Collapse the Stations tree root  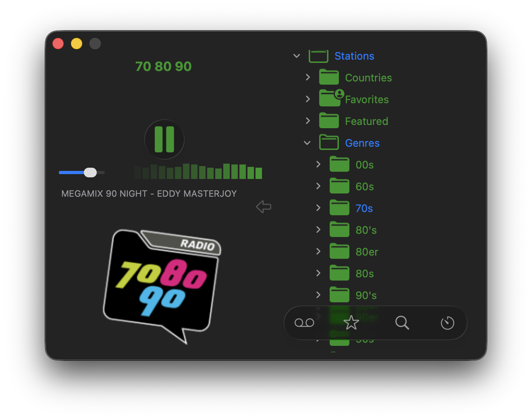click(297, 56)
